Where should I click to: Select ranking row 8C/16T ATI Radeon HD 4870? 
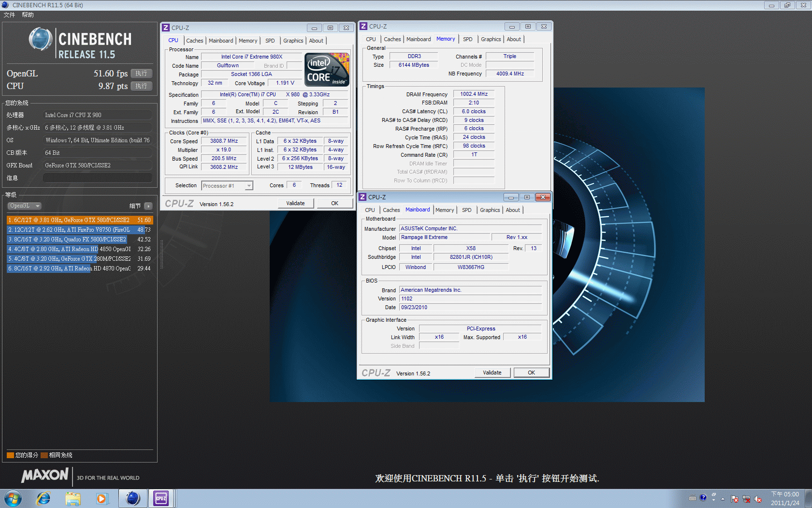[80, 269]
